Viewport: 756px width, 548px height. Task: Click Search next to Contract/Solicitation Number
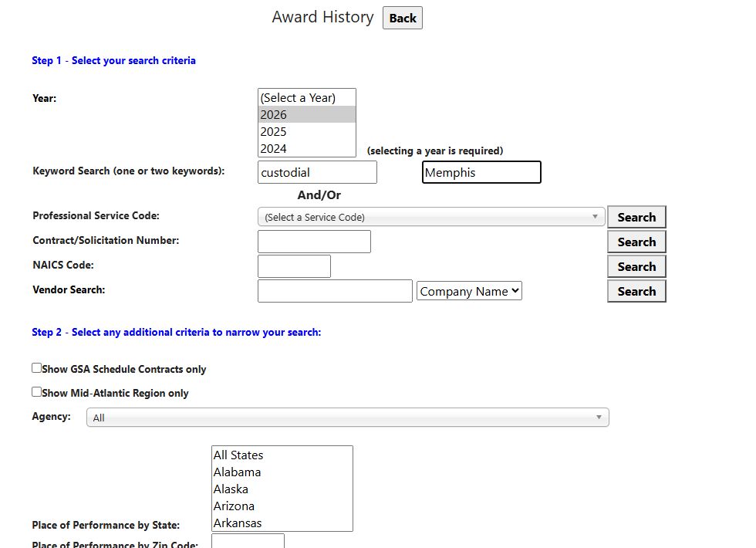pyautogui.click(x=636, y=242)
